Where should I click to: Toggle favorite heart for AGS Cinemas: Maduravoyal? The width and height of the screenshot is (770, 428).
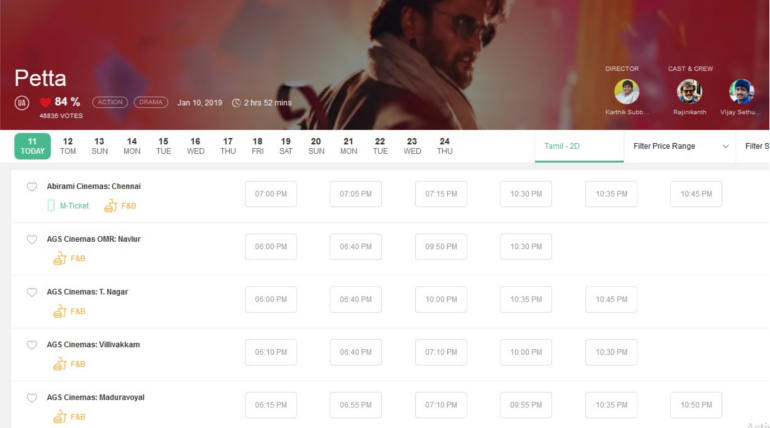[x=32, y=398]
